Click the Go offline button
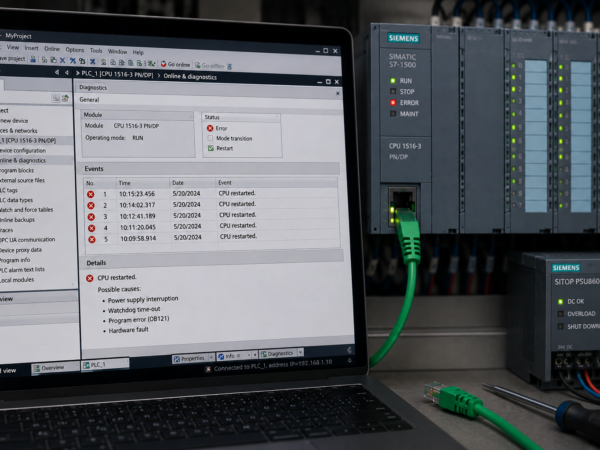The height and width of the screenshot is (450, 600). click(210, 66)
